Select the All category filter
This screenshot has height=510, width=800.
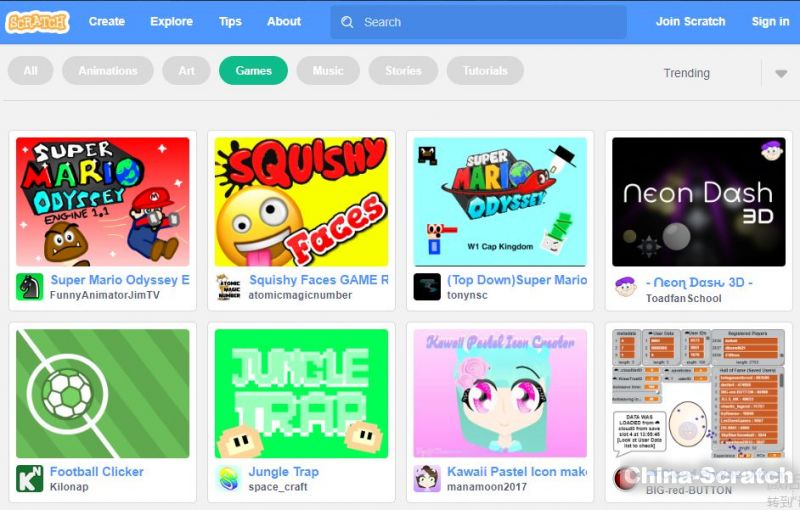[31, 71]
